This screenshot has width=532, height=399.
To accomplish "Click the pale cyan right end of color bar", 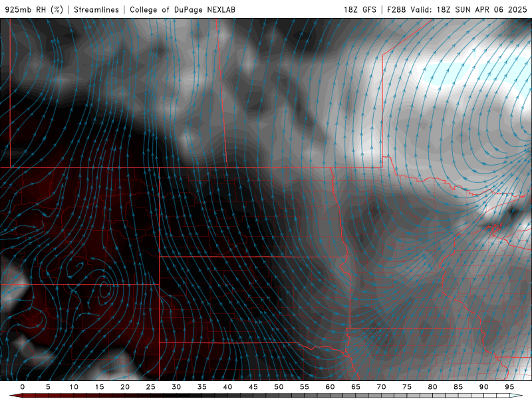I will (516, 396).
